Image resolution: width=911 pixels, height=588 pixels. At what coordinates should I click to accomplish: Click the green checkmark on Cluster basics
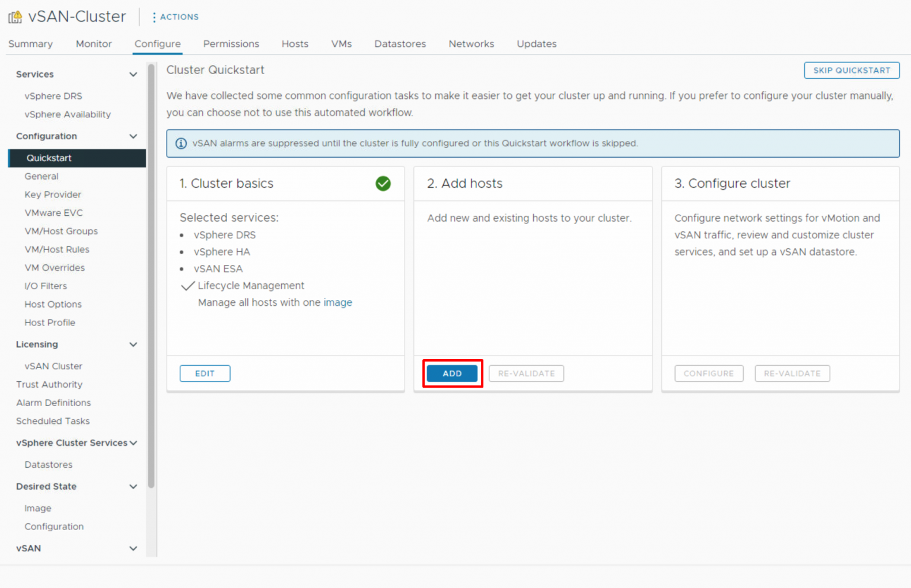coord(383,184)
